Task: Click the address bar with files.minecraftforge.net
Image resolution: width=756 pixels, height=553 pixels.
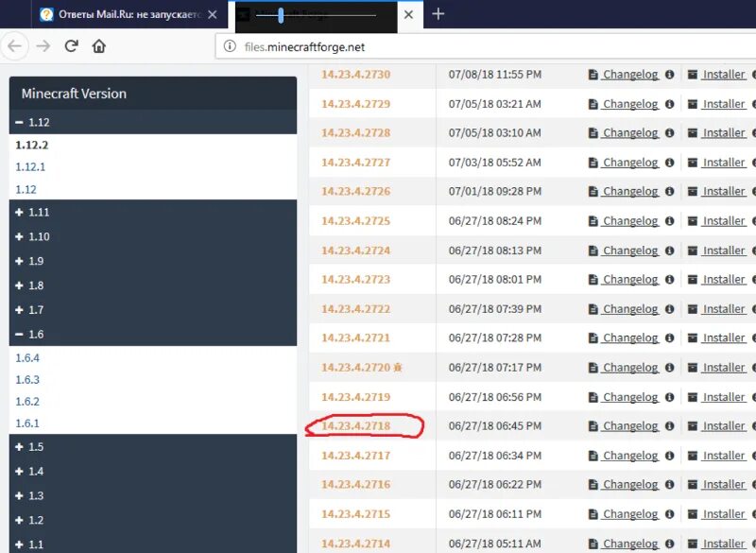Action: click(485, 46)
